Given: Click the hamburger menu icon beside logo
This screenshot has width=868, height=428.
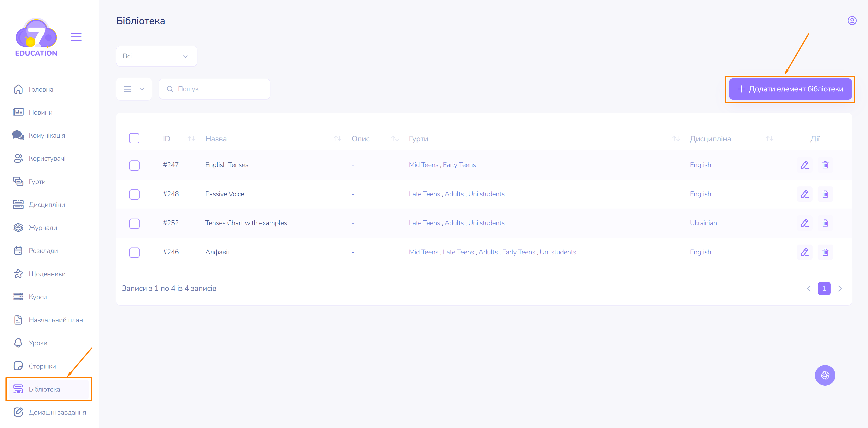Looking at the screenshot, I should [76, 37].
